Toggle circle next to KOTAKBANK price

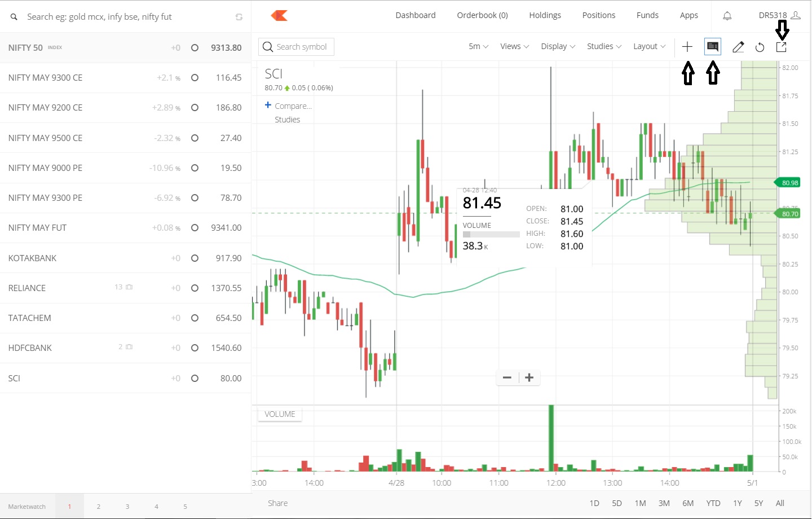[195, 258]
